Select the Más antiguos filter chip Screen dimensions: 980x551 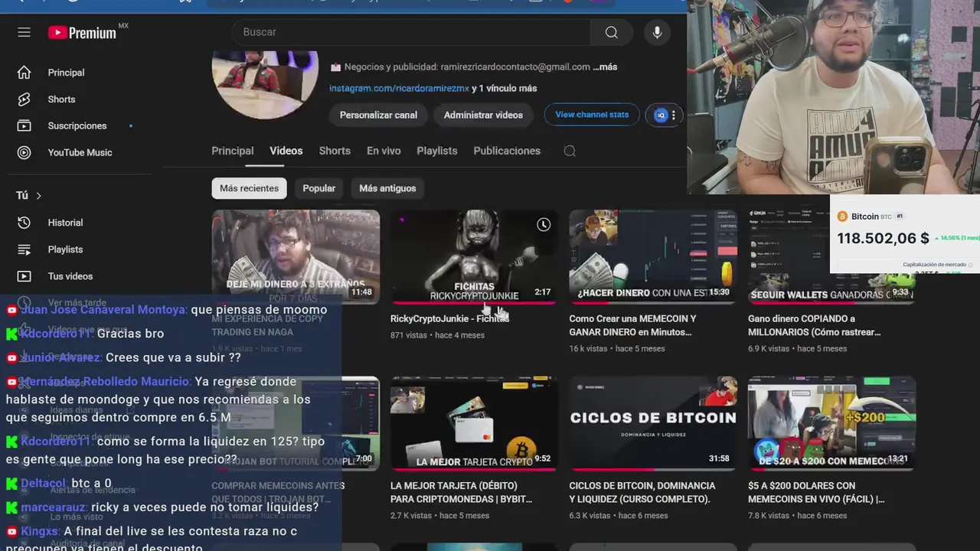click(387, 188)
